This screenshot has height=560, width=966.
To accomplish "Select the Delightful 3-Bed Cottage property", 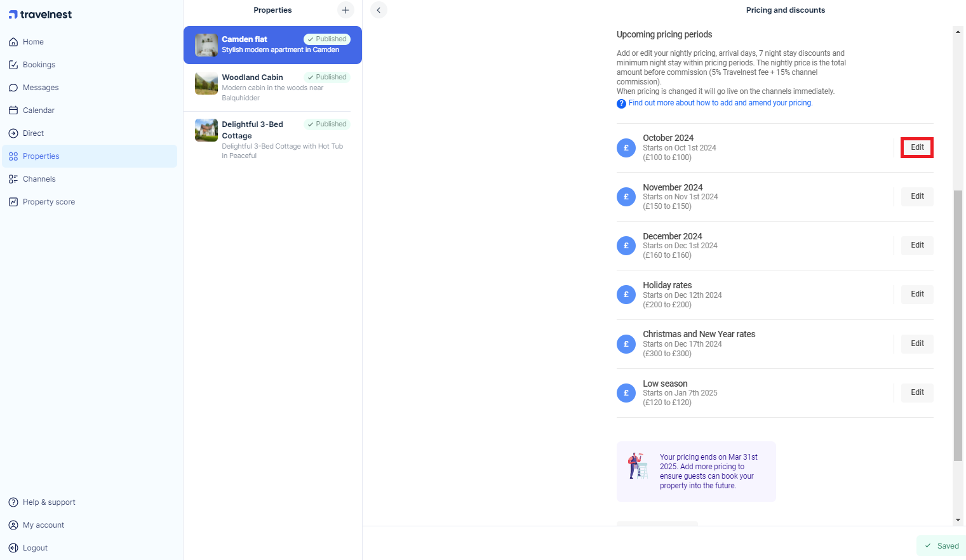I will (x=272, y=140).
